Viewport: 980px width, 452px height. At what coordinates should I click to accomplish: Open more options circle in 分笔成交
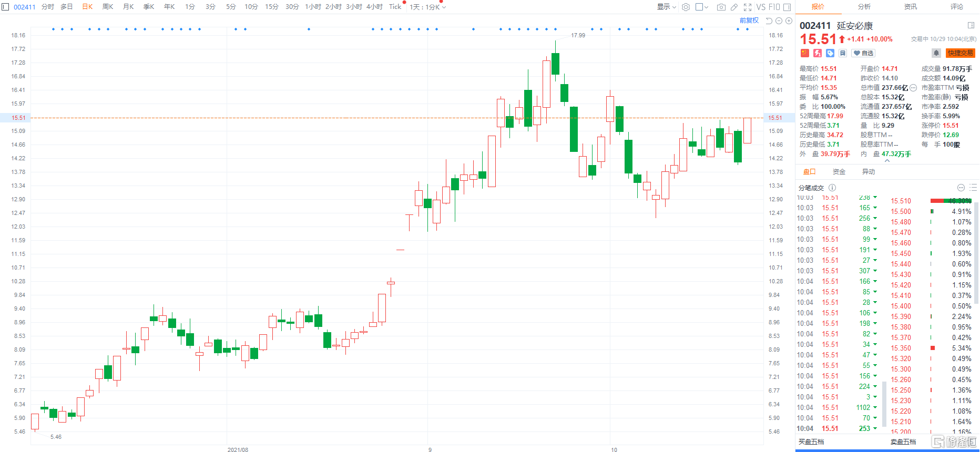point(961,188)
